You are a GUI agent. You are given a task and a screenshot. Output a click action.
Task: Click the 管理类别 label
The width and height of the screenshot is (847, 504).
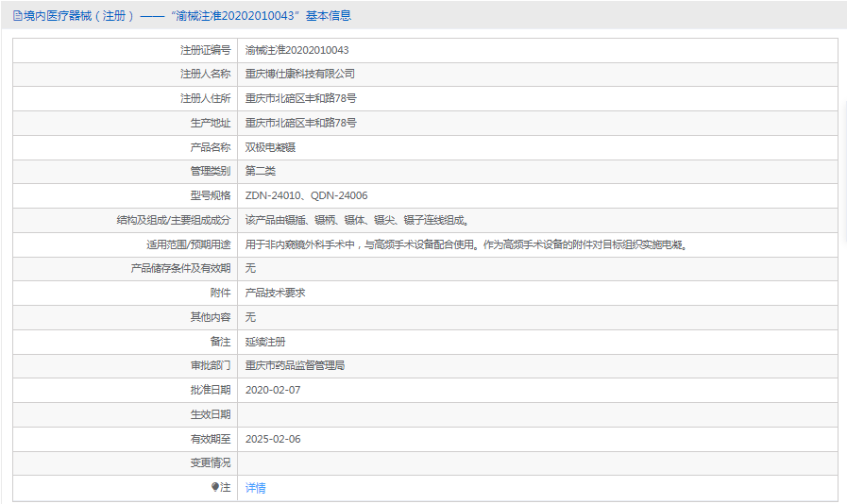[211, 171]
